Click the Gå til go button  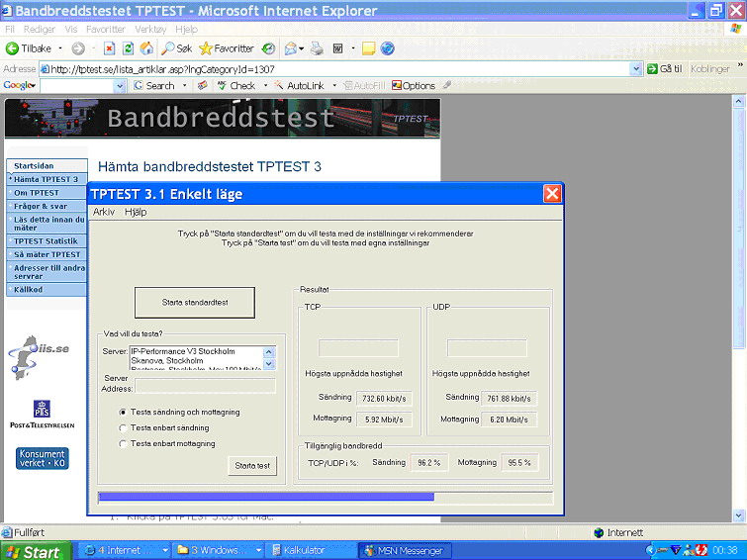coord(665,68)
